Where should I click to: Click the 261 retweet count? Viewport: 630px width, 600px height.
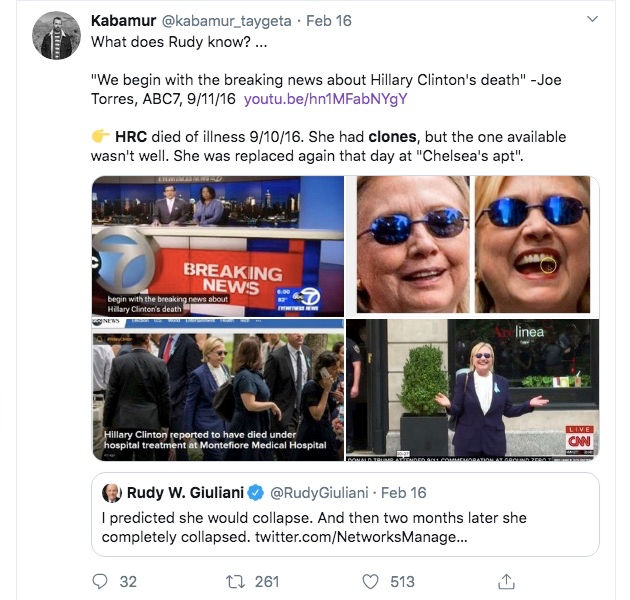[267, 582]
